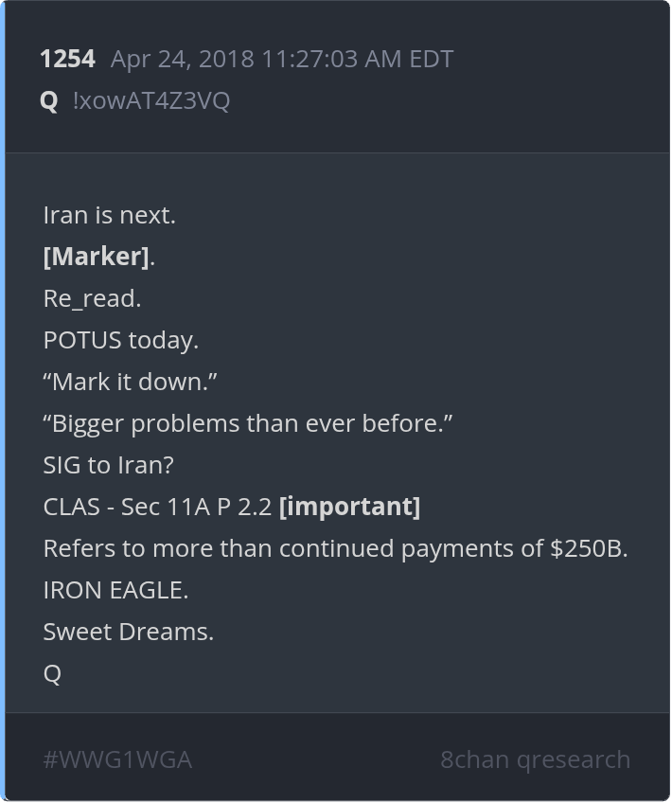Click the author name Q in header

[x=49, y=100]
